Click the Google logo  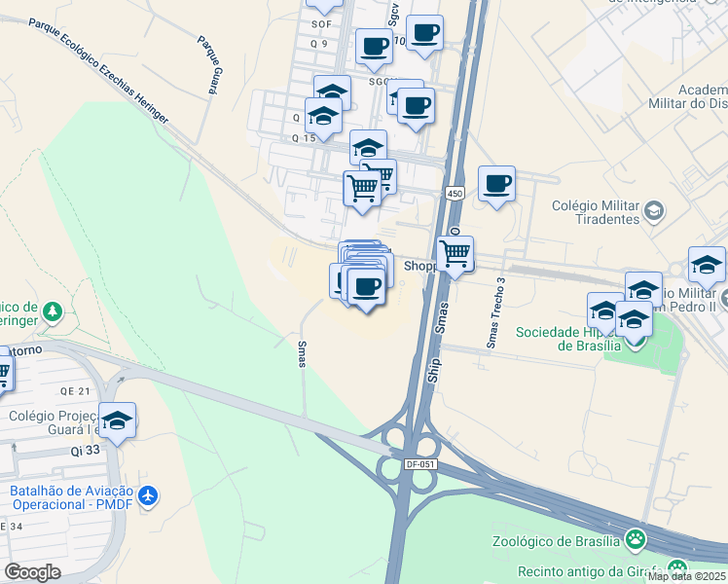[32, 572]
